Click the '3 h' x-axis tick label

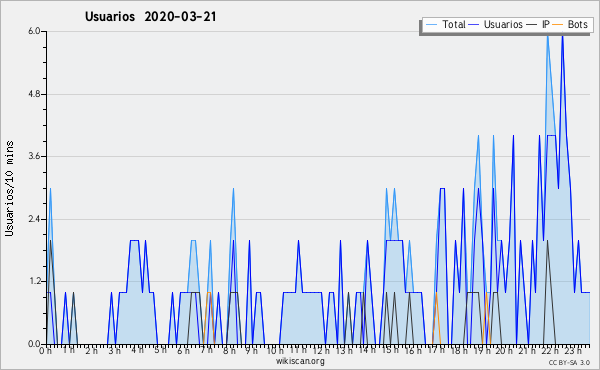114,350
